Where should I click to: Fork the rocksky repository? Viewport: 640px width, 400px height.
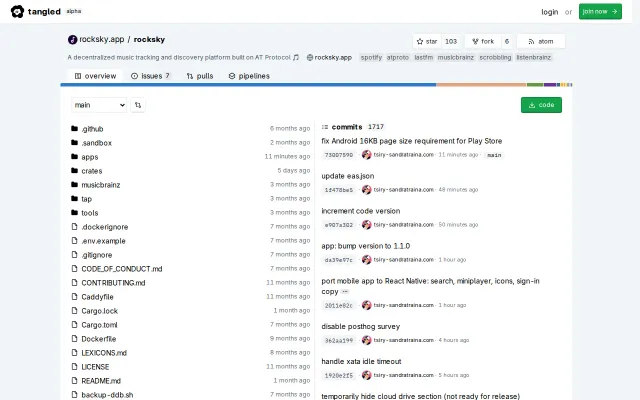[483, 41]
